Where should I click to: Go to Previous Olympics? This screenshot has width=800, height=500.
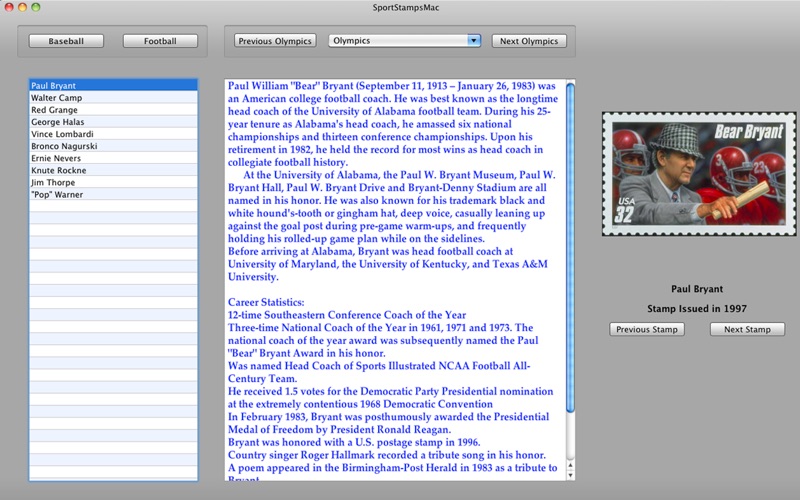[x=275, y=41]
